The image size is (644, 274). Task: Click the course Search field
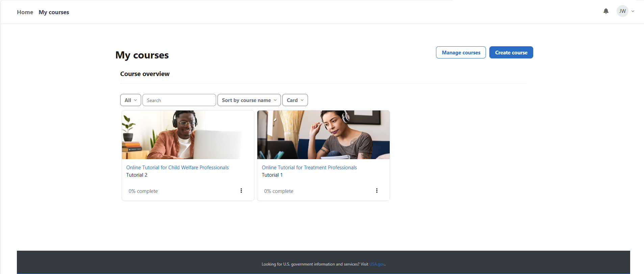point(179,100)
